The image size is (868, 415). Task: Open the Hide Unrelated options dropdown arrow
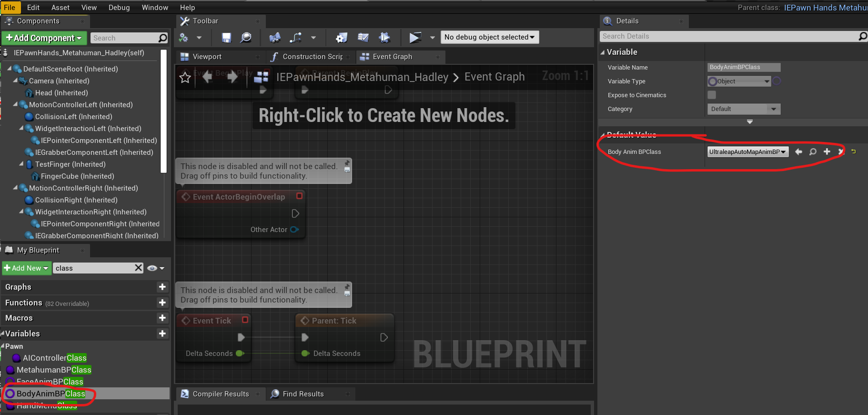[313, 37]
